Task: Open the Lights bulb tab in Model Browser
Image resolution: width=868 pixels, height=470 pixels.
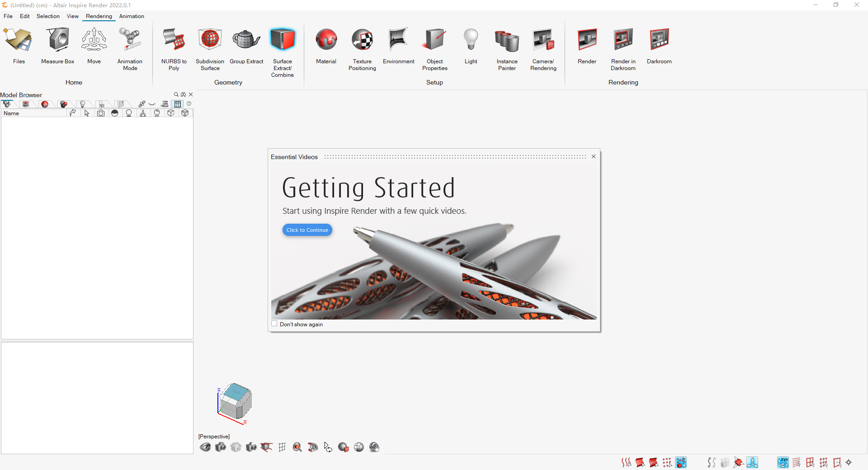Action: pos(83,104)
